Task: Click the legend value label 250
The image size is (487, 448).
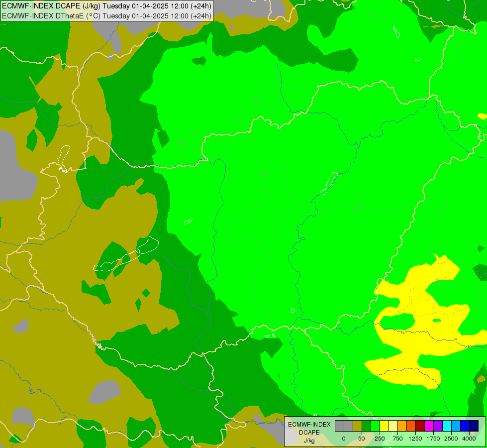Action: [380, 439]
